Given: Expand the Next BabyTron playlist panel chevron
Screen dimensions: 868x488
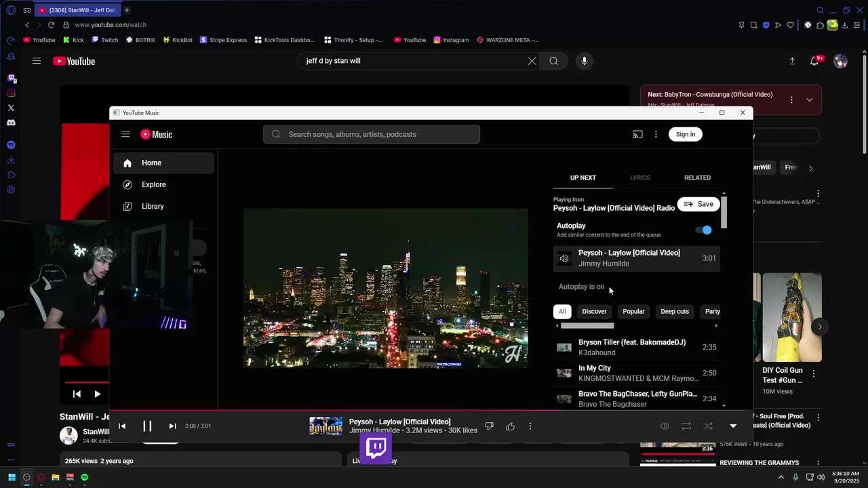Looking at the screenshot, I should pos(809,100).
